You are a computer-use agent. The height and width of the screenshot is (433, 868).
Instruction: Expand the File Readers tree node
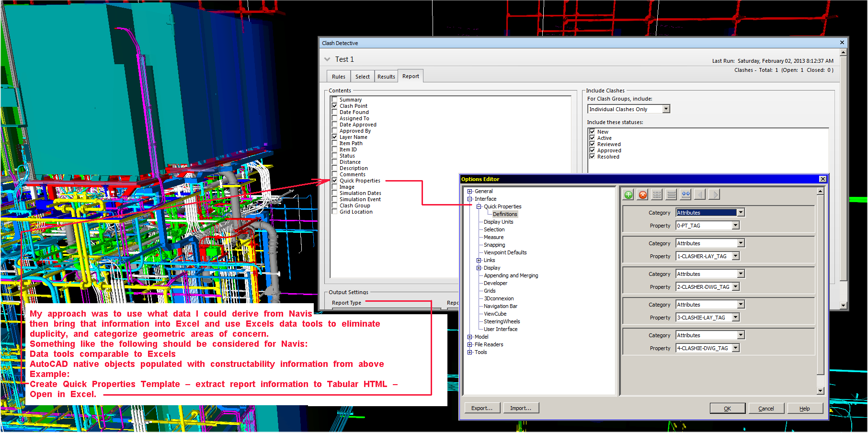470,344
